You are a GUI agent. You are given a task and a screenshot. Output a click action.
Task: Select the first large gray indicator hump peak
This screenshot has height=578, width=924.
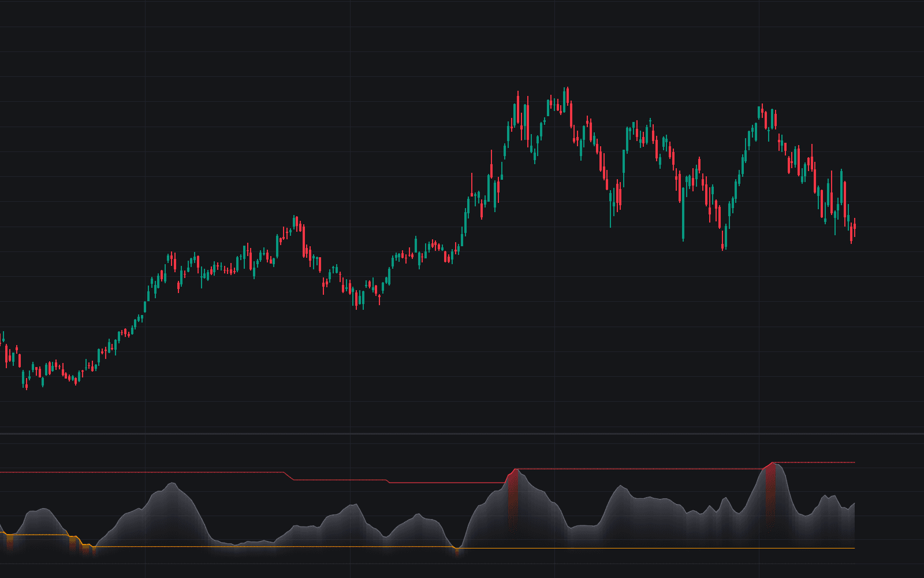point(172,484)
